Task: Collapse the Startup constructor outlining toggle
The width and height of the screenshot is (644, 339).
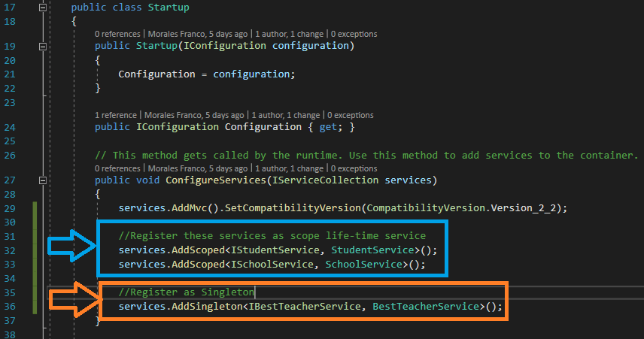Action: (x=43, y=47)
